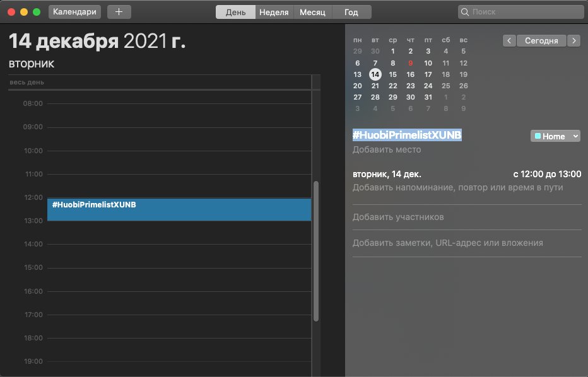Click the 08:00 time slot label

pos(33,103)
